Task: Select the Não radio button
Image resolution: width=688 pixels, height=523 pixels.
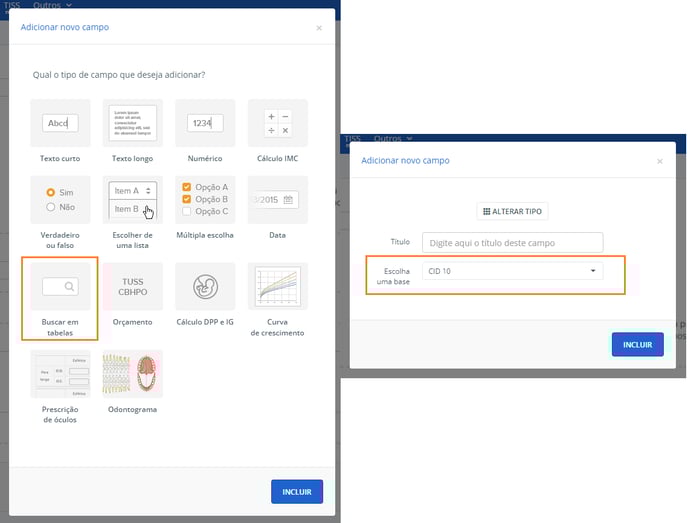Action: (50, 207)
